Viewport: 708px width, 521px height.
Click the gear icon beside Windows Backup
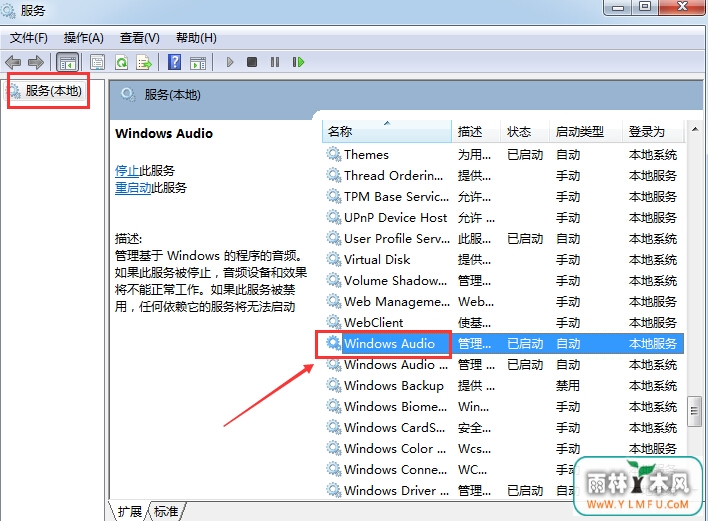pyautogui.click(x=334, y=386)
